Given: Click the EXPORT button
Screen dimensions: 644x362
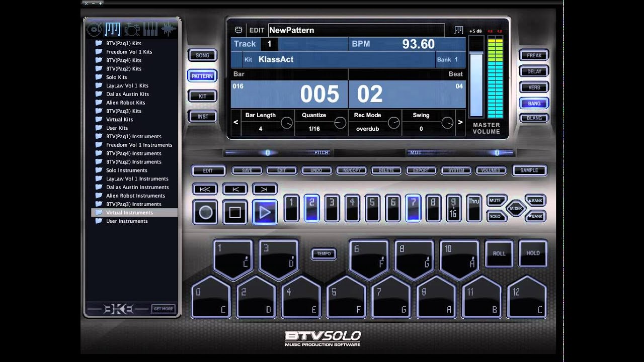Looking at the screenshot, I should 421,170.
